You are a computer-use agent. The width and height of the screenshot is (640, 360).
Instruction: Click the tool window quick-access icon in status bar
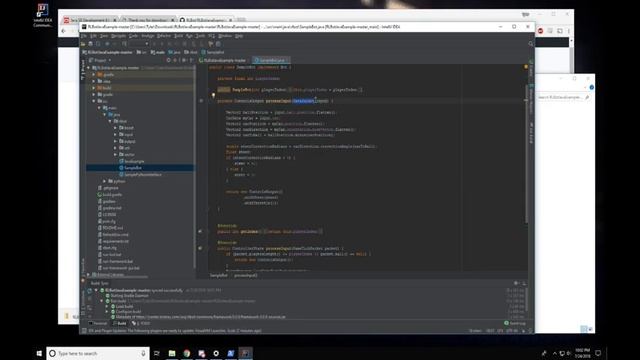click(84, 331)
